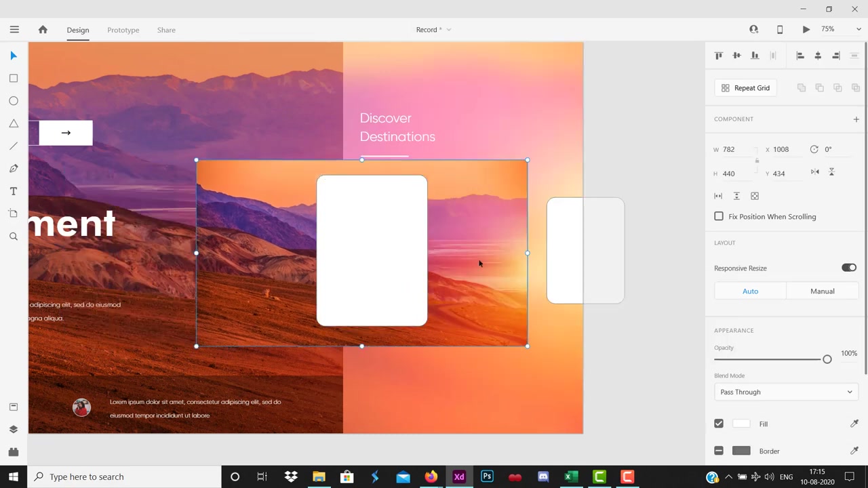
Task: Select the Rectangle tool
Action: click(13, 78)
